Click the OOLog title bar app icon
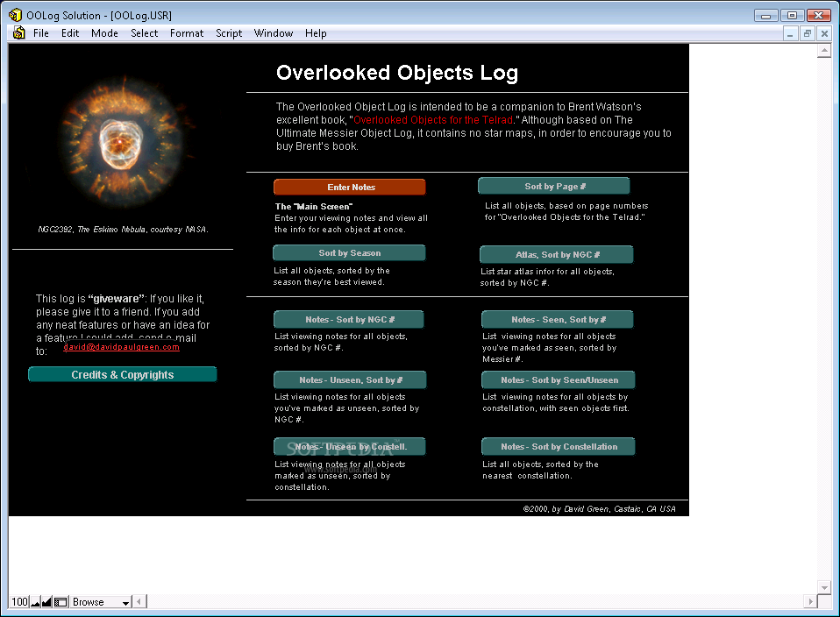The width and height of the screenshot is (840, 617). tap(16, 15)
